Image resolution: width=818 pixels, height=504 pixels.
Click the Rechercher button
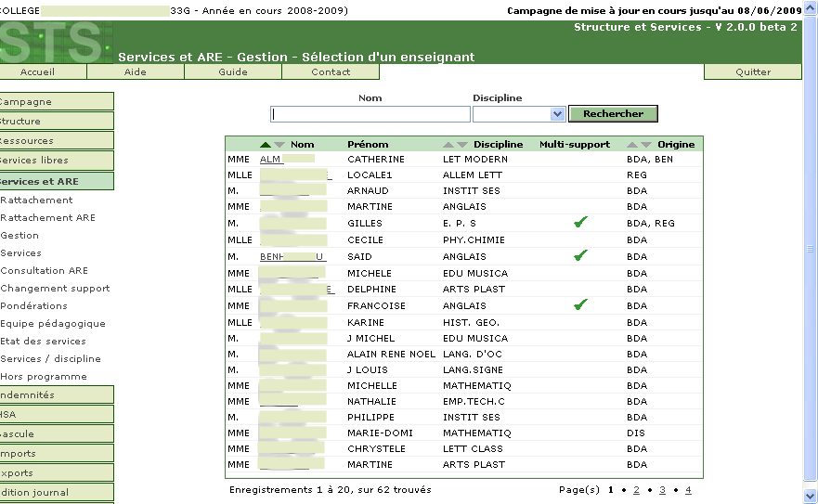[x=613, y=114]
